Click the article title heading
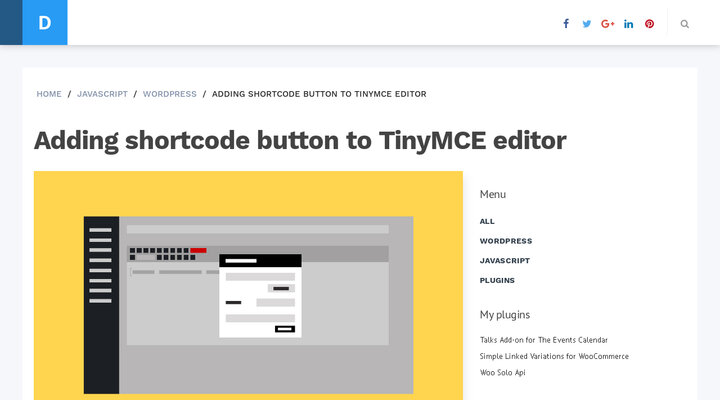The image size is (720, 400). coord(300,141)
